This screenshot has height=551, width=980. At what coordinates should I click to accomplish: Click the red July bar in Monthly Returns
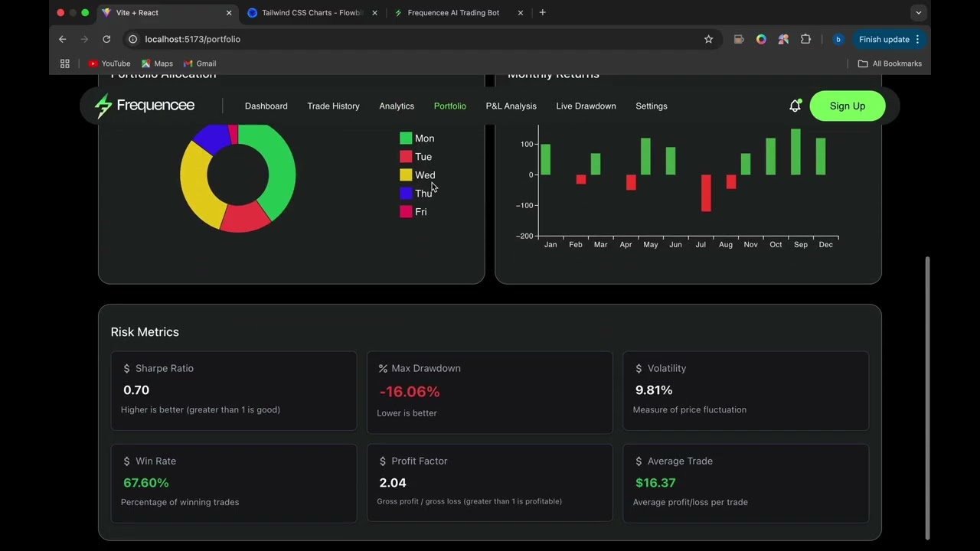(706, 193)
